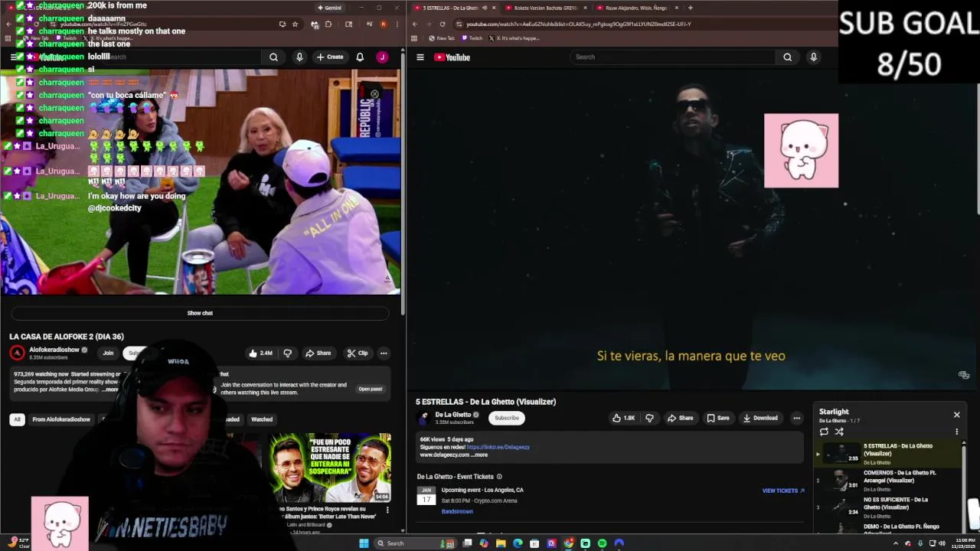Open the Bandsintown link
Screen dimensions: 980x551
[457, 511]
